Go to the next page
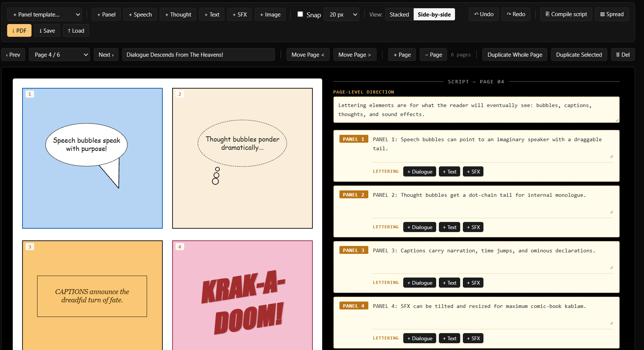This screenshot has width=644, height=350. click(106, 54)
